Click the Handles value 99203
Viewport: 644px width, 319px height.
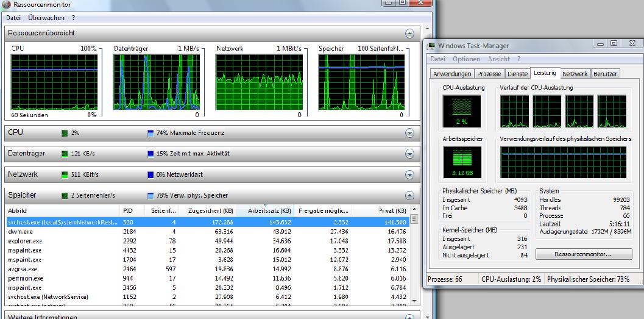click(x=621, y=199)
